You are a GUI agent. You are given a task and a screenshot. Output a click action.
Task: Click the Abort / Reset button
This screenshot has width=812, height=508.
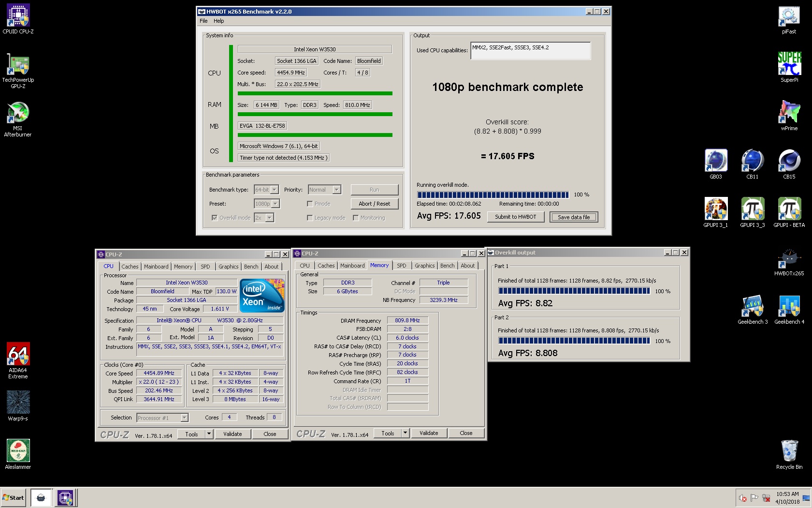[375, 204]
